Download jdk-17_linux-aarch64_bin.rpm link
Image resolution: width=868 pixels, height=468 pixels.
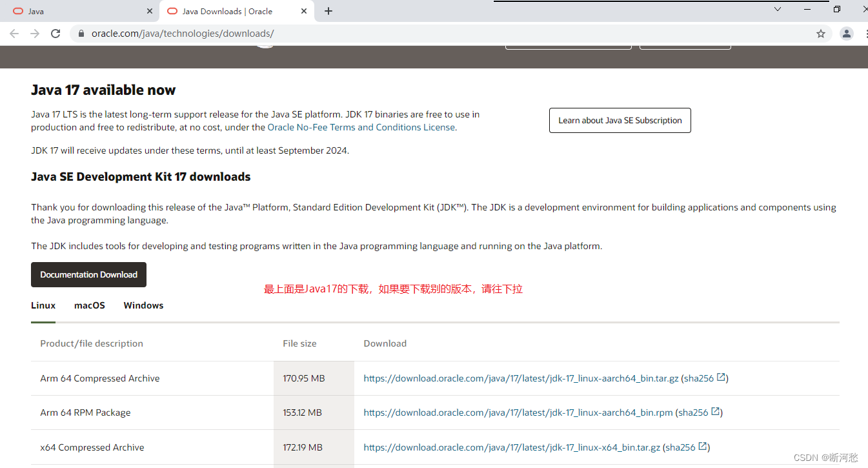[518, 412]
